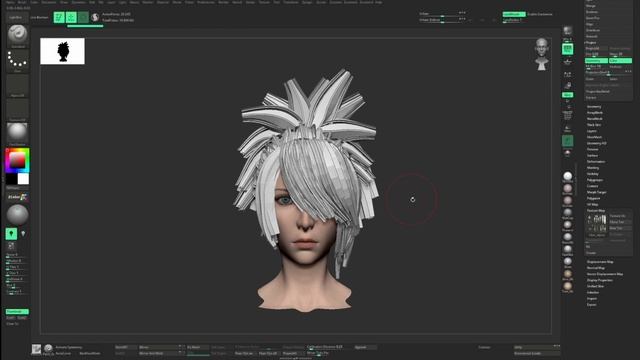The height and width of the screenshot is (360, 640).
Task: Select the black secondary color swatch
Action: point(11,179)
